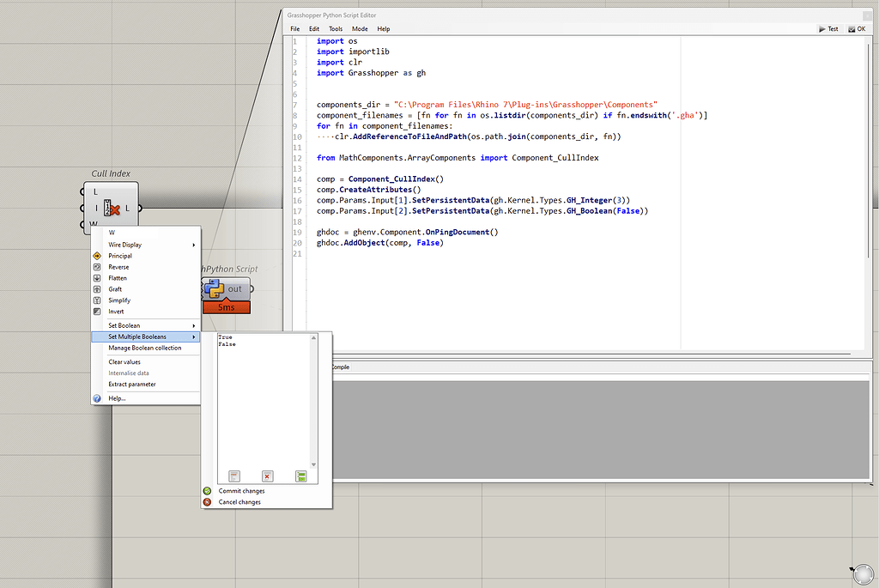Toggle the Flatten option
This screenshot has height=588, width=879.
(118, 278)
